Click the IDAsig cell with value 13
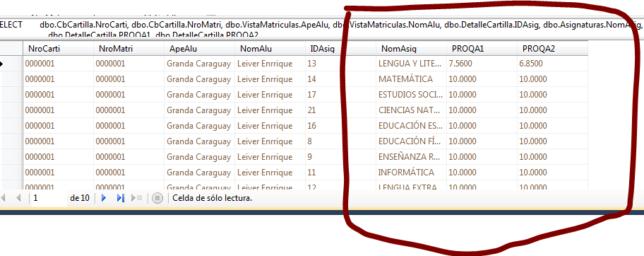Image resolution: width=644 pixels, height=256 pixels. pyautogui.click(x=341, y=64)
